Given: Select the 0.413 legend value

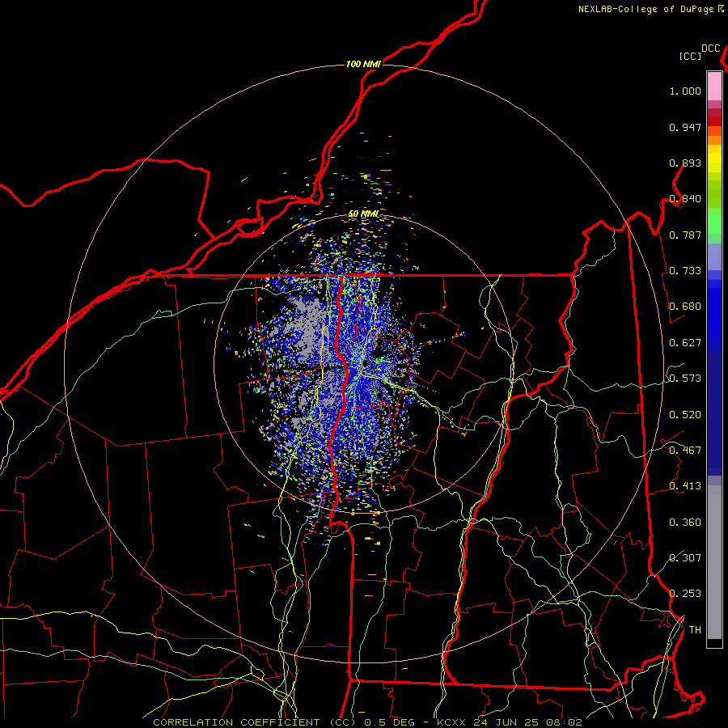Looking at the screenshot, I should pyautogui.click(x=685, y=486).
